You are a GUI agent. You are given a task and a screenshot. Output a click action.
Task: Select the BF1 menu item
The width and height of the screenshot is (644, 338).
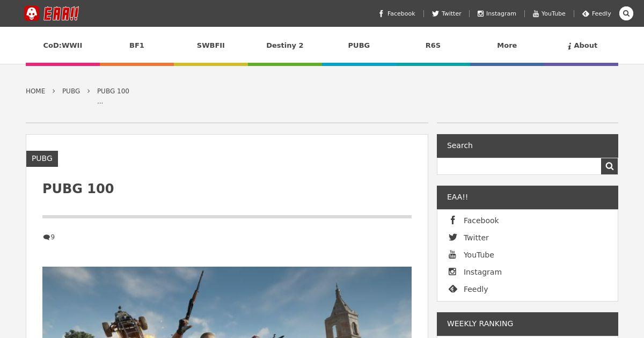pyautogui.click(x=137, y=46)
